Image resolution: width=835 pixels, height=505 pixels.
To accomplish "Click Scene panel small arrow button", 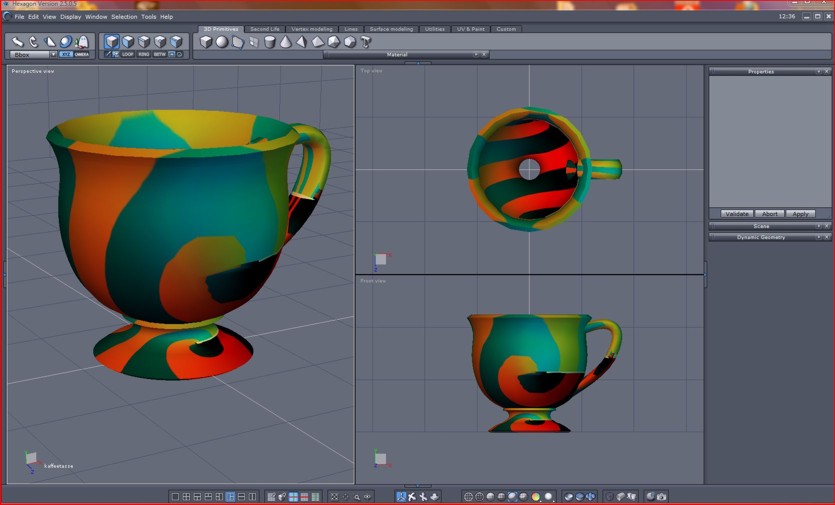I will 818,226.
